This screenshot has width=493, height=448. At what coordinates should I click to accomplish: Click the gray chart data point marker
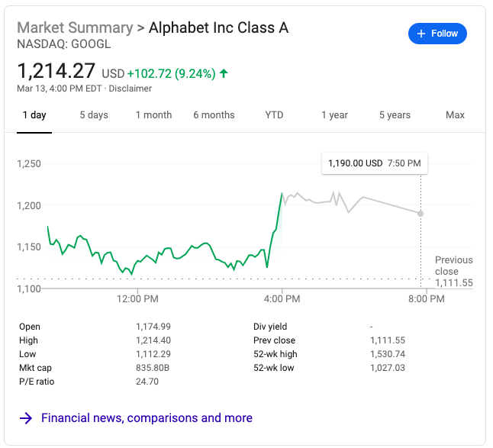pyautogui.click(x=420, y=214)
